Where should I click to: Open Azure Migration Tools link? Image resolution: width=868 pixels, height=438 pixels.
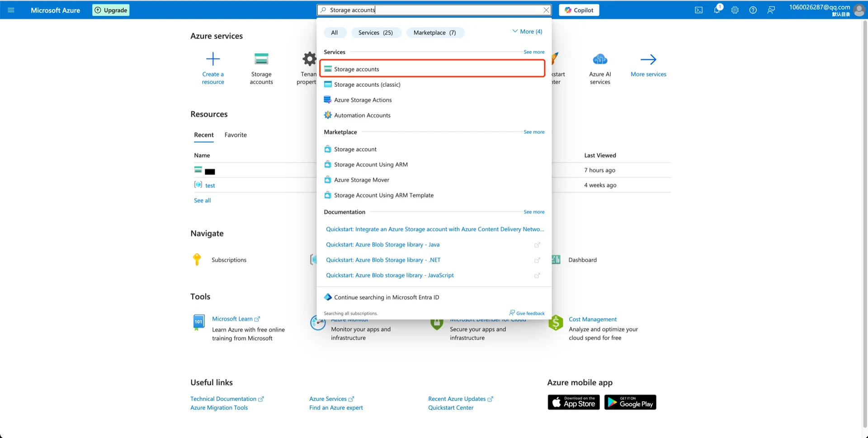click(219, 408)
